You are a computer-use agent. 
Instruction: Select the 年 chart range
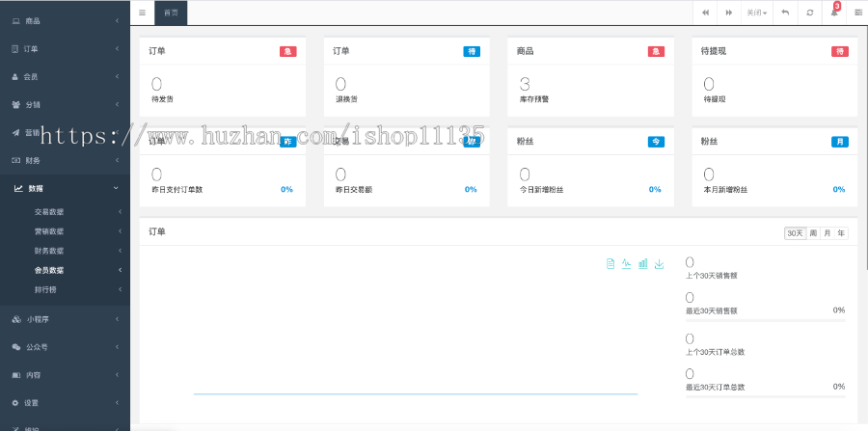(x=841, y=233)
